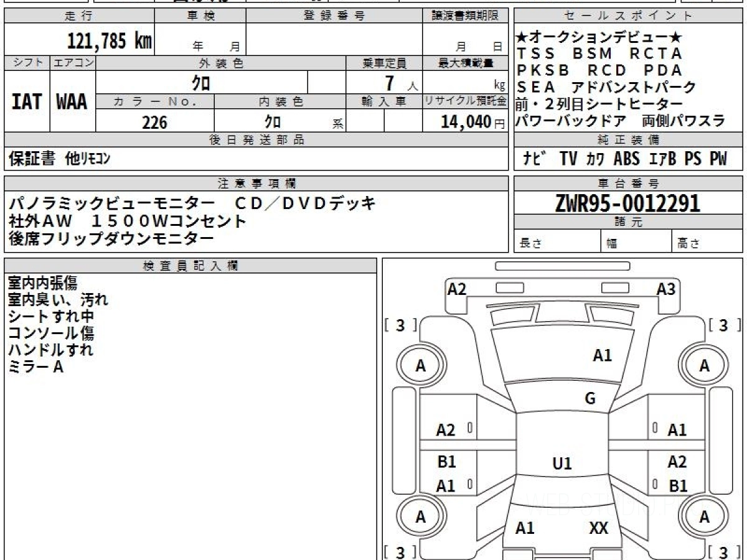Click the 純正装備 header
The height and width of the screenshot is (560, 747).
(x=629, y=140)
